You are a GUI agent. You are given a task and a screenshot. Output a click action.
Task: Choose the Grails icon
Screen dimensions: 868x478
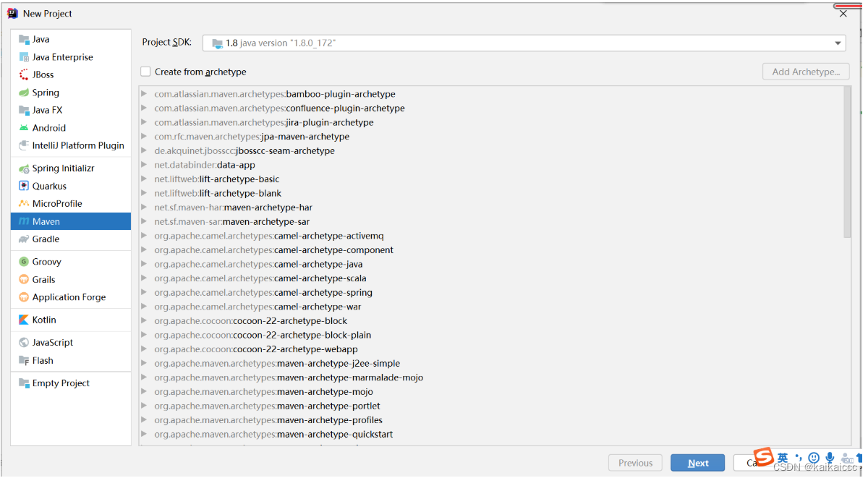(x=25, y=280)
